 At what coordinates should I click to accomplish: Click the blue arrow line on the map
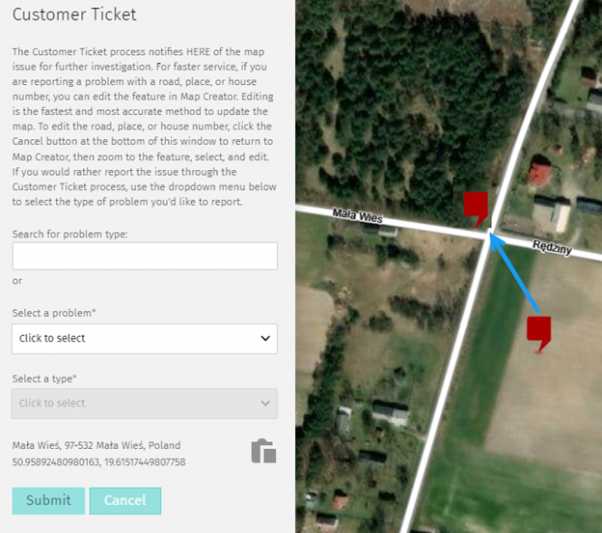515,272
